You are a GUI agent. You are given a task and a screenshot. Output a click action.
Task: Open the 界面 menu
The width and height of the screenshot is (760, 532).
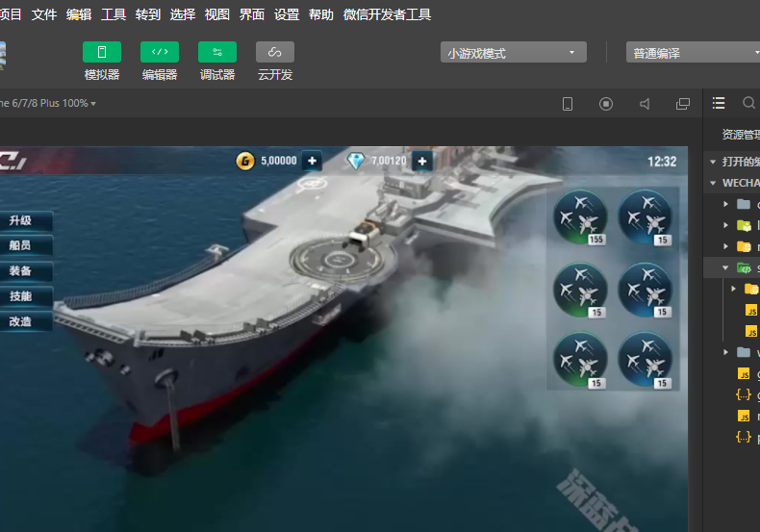(252, 14)
